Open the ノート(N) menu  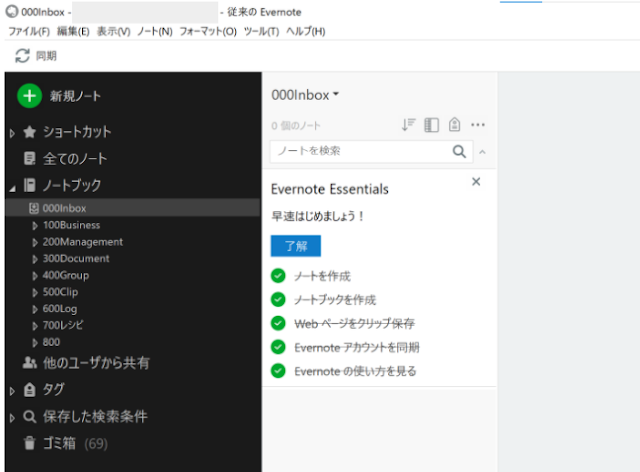tap(155, 31)
